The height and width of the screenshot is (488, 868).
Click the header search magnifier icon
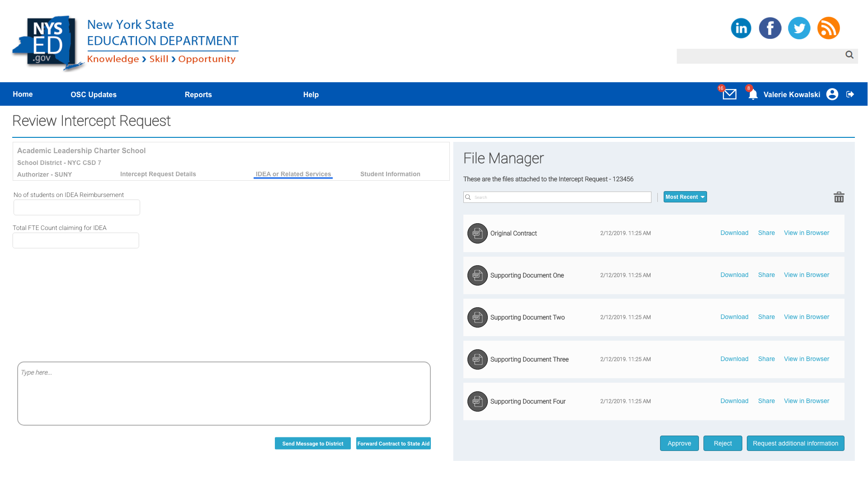[849, 55]
